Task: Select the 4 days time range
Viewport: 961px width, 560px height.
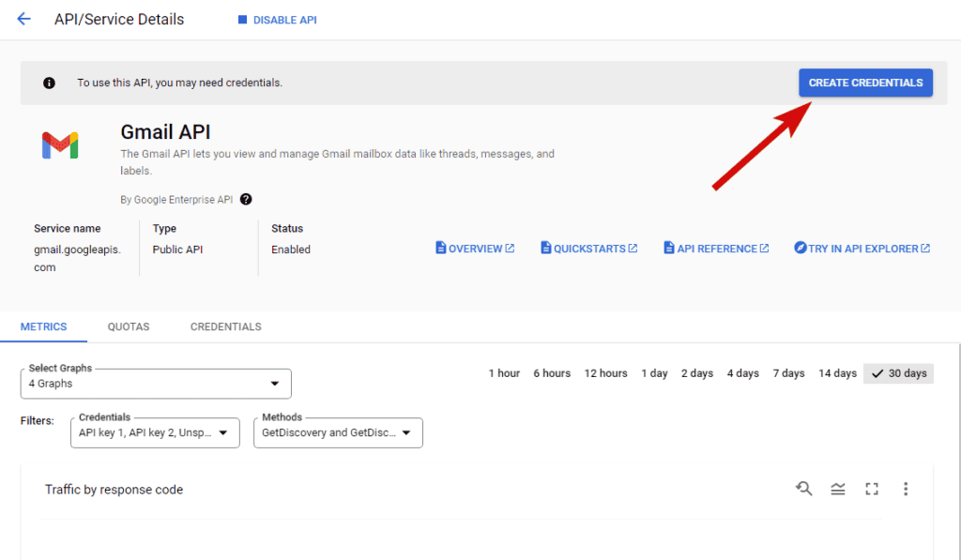Action: coord(743,373)
